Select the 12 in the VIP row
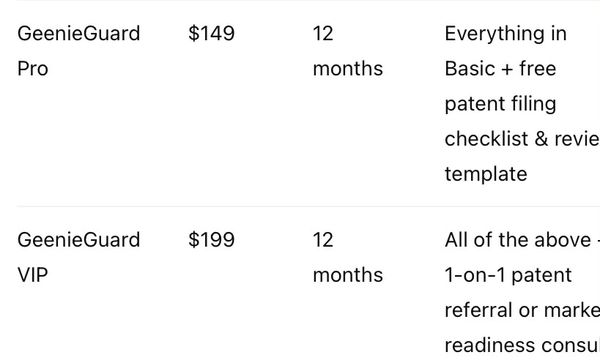The image size is (600, 363). (323, 240)
